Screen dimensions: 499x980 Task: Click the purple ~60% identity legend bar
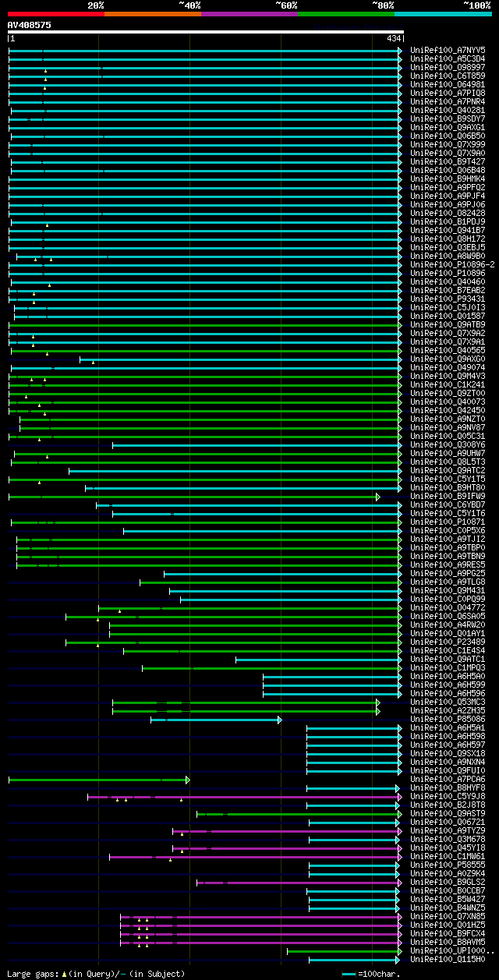(x=249, y=13)
